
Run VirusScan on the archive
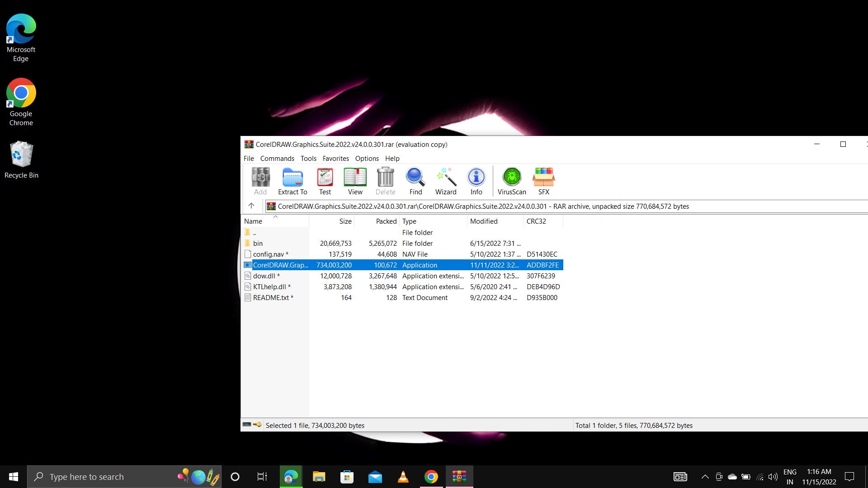click(x=511, y=181)
